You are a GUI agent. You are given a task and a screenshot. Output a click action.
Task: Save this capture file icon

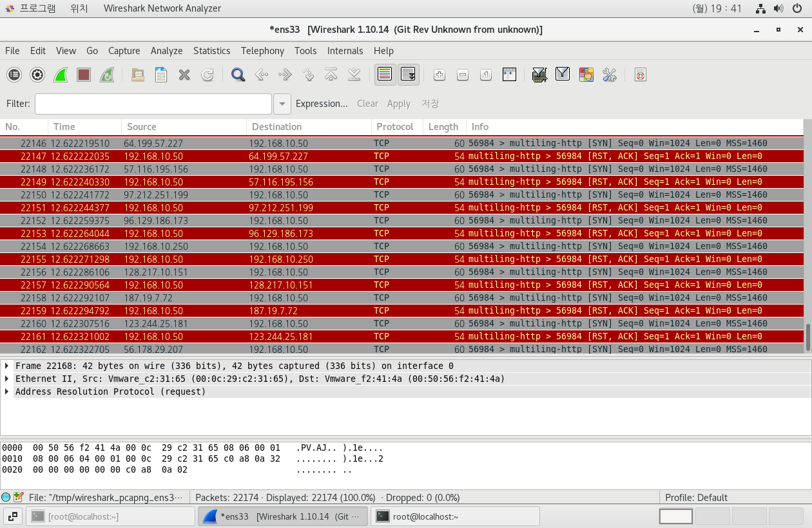[160, 75]
